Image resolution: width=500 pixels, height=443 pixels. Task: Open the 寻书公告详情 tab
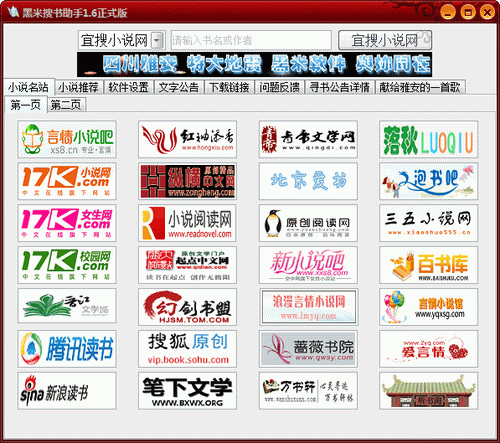pos(340,87)
